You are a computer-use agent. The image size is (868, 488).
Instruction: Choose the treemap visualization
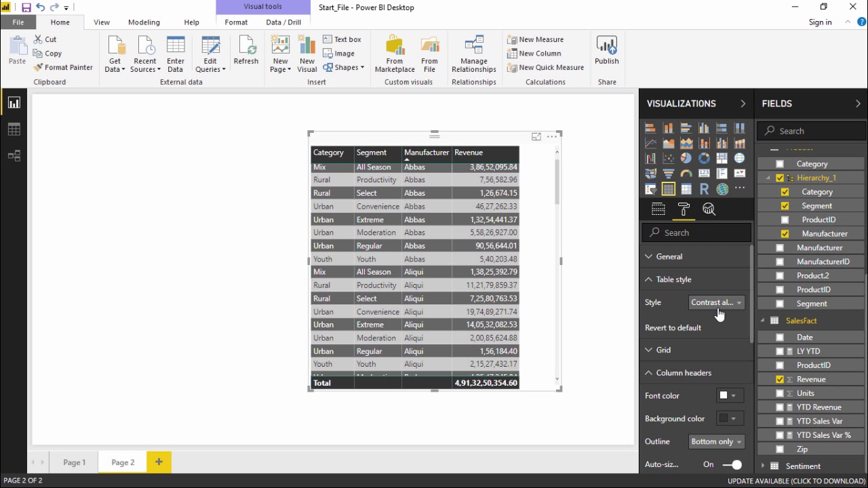coord(722,158)
